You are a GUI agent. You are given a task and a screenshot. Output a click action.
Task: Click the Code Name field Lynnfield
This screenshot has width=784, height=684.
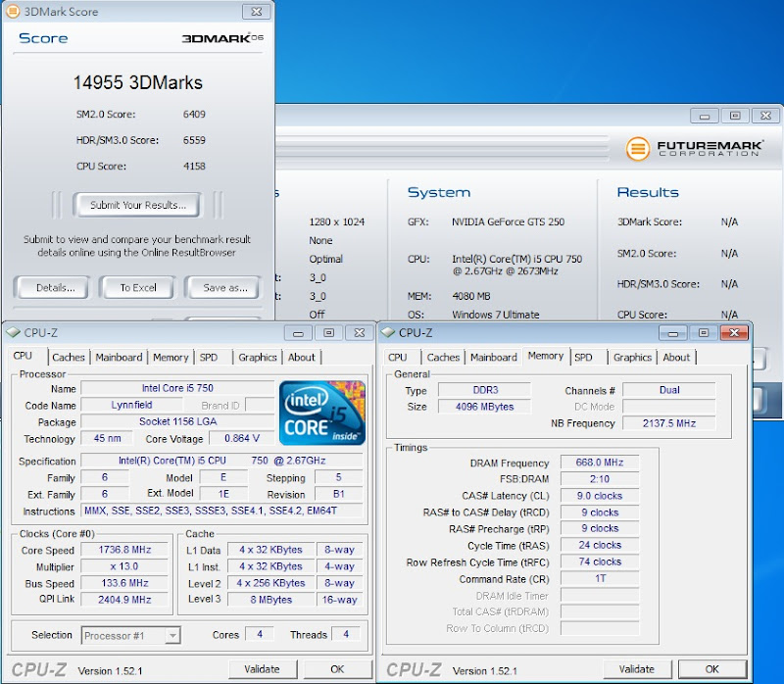point(131,405)
